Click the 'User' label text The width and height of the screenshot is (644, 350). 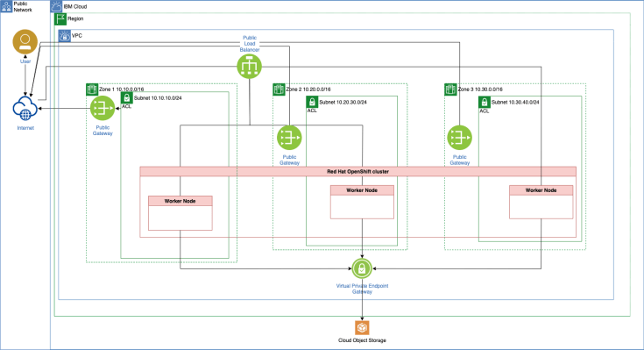[25, 61]
